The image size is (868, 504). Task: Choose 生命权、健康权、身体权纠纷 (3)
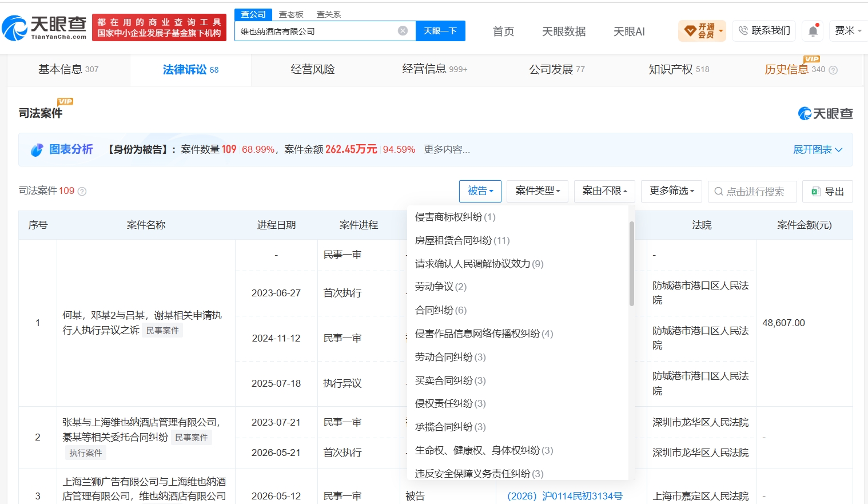[484, 450]
